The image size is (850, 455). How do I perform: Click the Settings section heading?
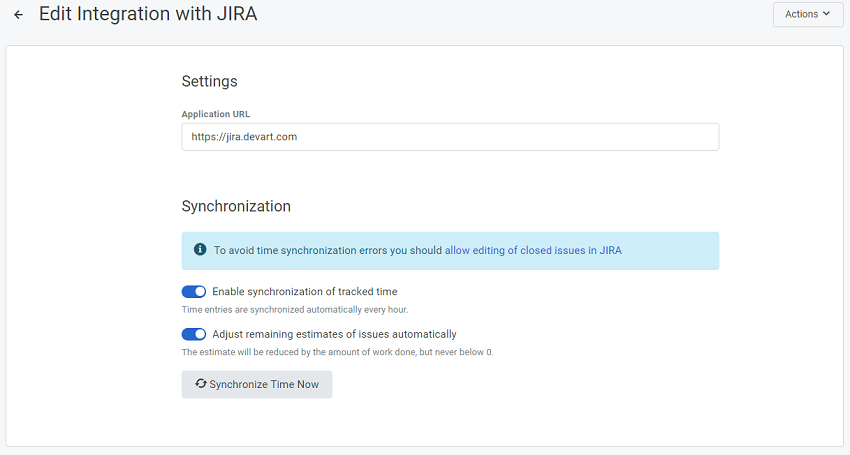pyautogui.click(x=209, y=81)
